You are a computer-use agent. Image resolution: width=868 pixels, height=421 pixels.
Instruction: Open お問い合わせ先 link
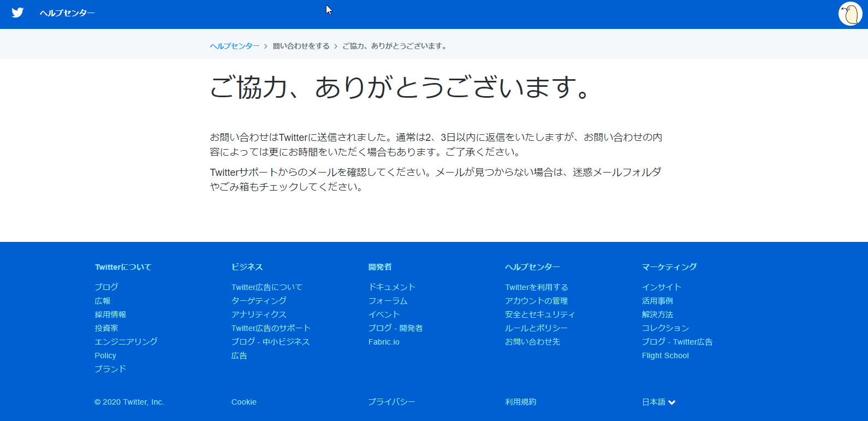tap(533, 342)
